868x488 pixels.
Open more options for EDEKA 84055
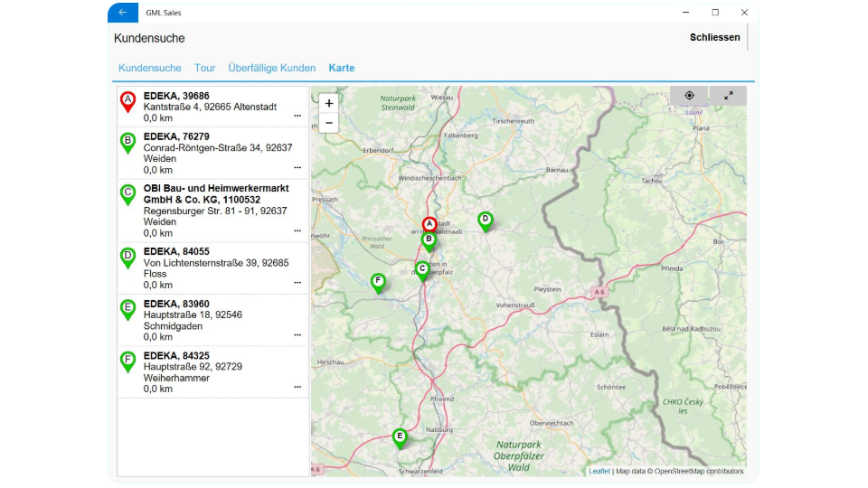point(297,283)
